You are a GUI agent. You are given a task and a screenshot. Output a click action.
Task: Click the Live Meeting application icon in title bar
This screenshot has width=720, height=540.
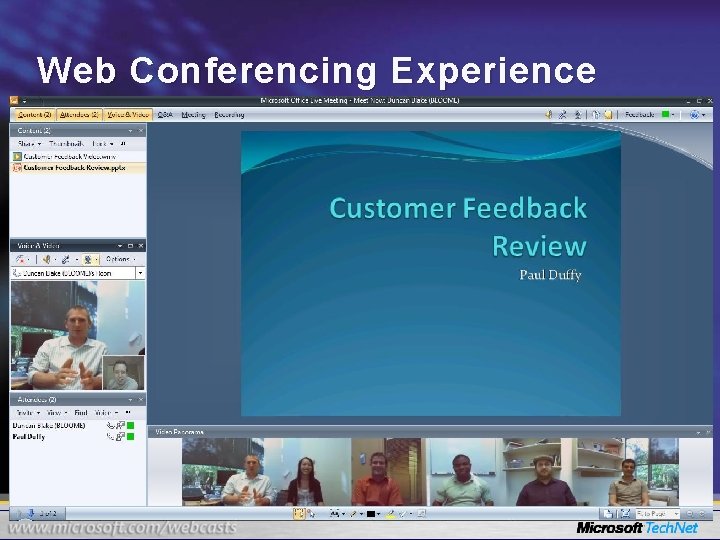pos(14,100)
